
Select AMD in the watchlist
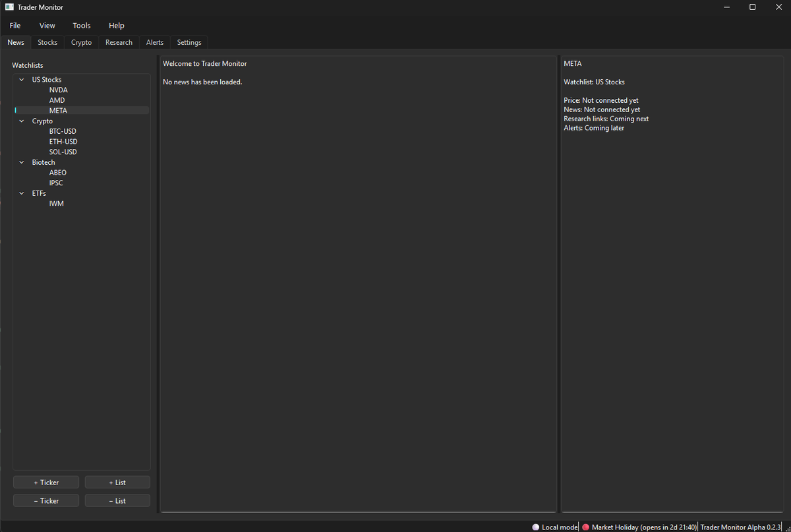pyautogui.click(x=57, y=100)
